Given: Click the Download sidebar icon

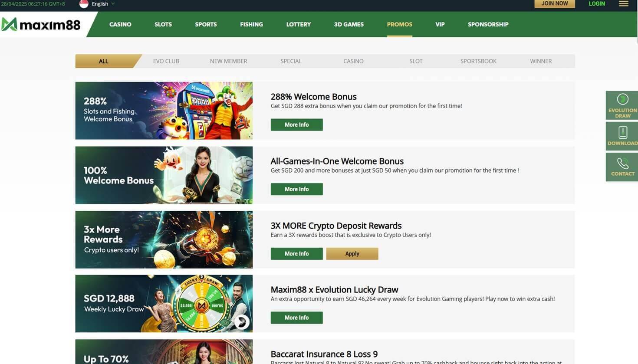Looking at the screenshot, I should (x=622, y=136).
